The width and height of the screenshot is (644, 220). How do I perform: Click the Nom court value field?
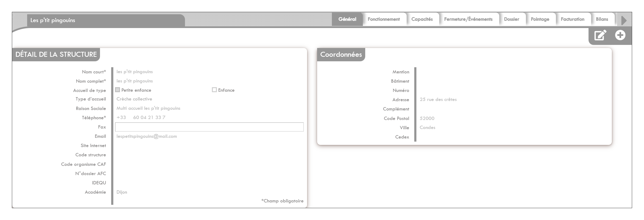tap(135, 72)
